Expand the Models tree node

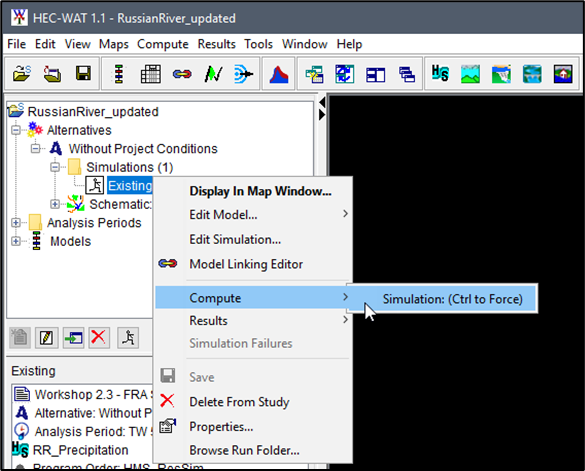click(x=16, y=241)
